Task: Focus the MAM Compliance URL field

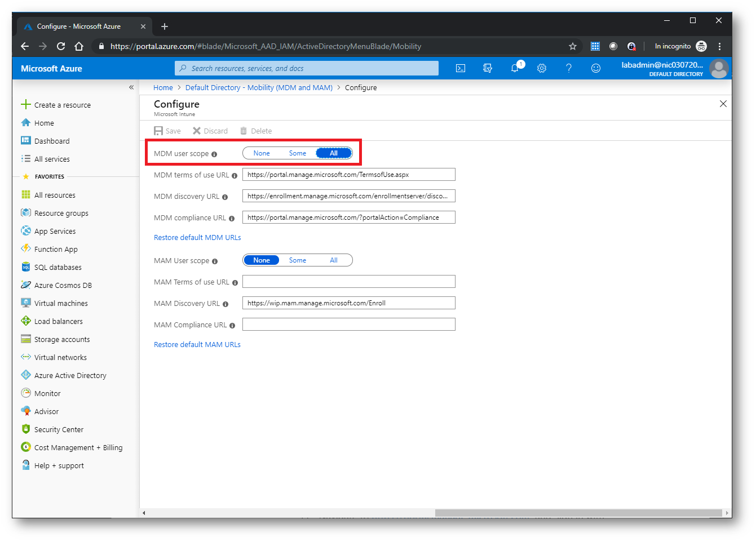Action: coord(349,325)
